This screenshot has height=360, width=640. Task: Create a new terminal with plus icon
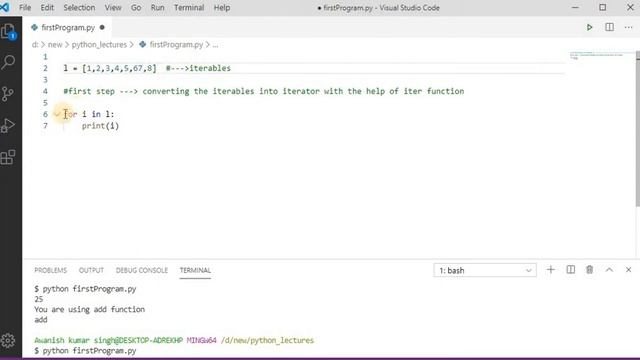(x=551, y=270)
